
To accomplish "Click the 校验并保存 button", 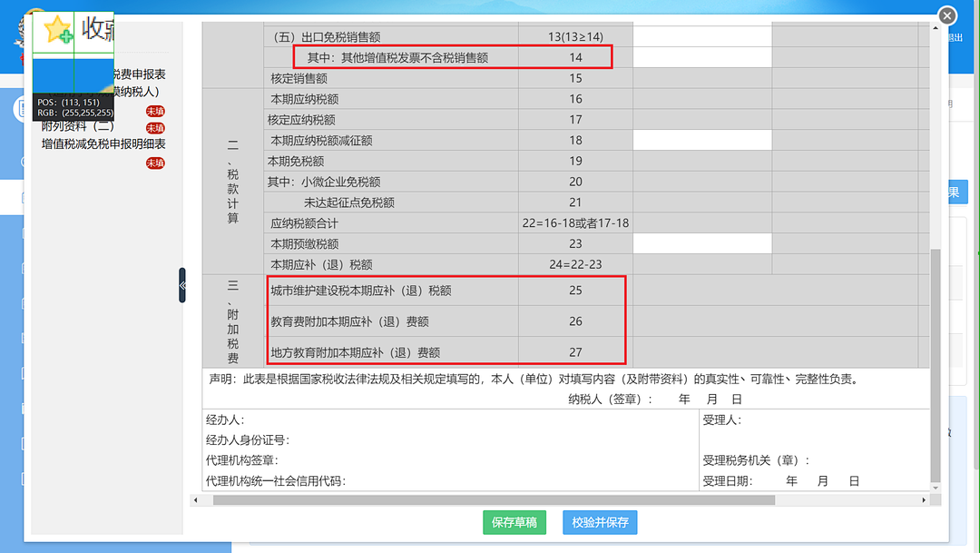I will coord(600,522).
